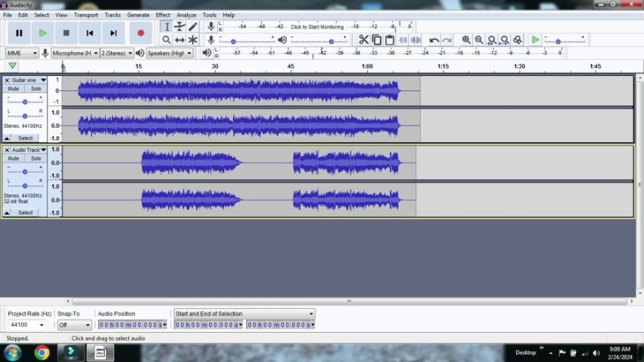Open Start and End of Selection dropdown

click(245, 314)
